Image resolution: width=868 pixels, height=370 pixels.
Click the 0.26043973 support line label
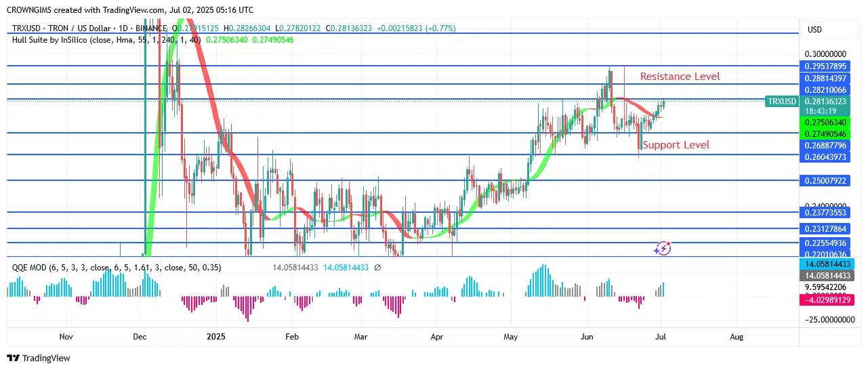click(824, 157)
